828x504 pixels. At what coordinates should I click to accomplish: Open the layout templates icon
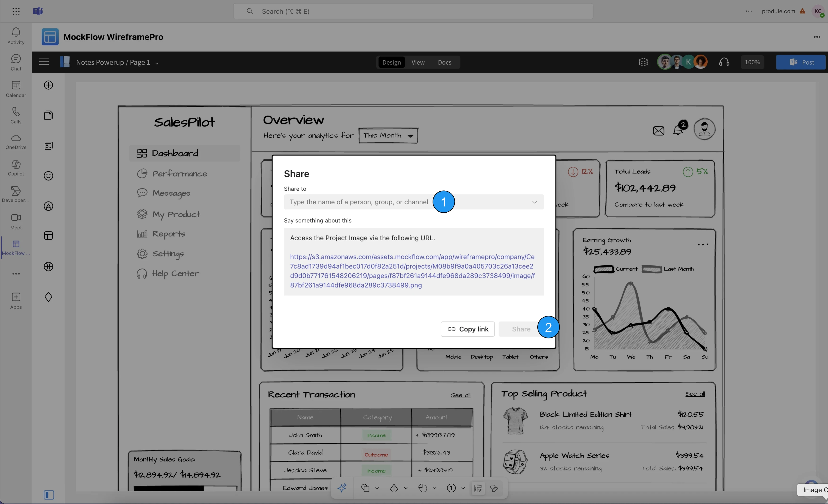[48, 236]
